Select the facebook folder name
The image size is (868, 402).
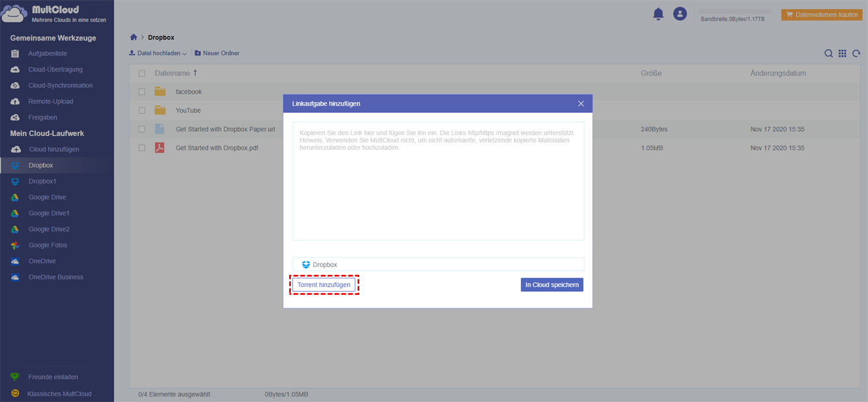click(x=189, y=92)
